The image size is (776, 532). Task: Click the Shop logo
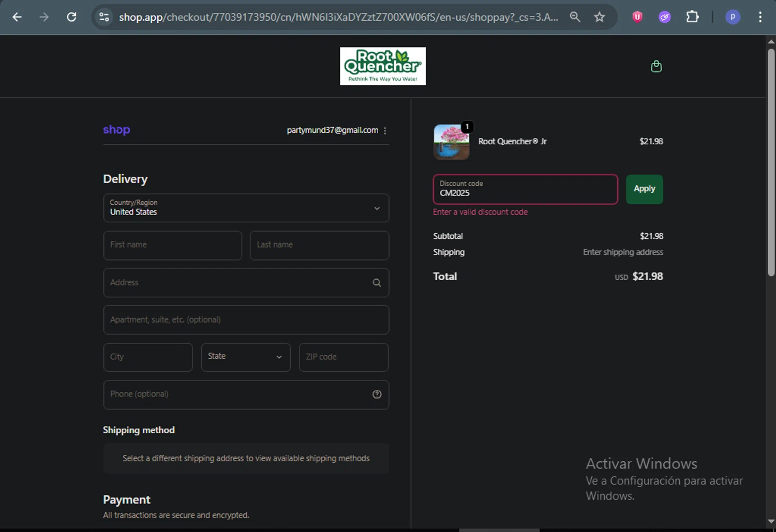[116, 130]
